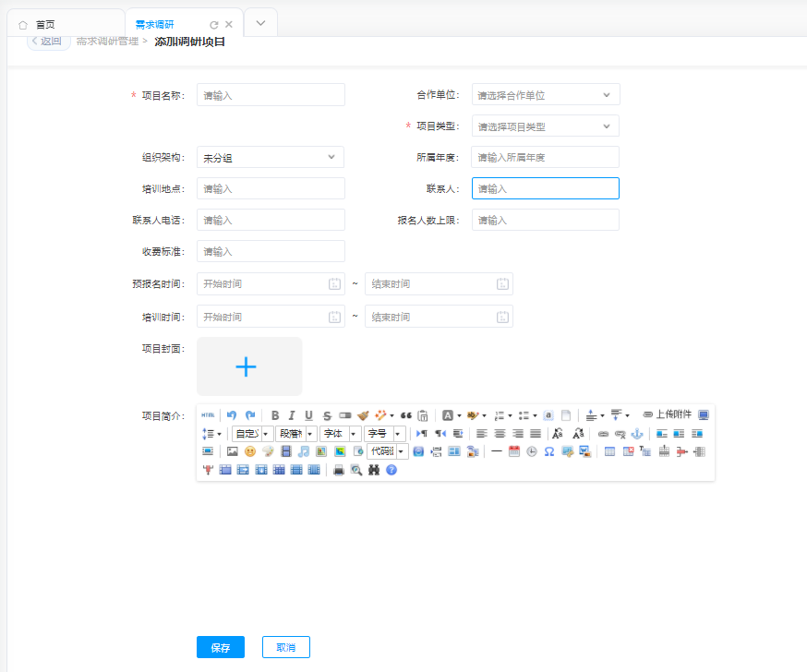Refresh the 需求调研 tab
Screen dimensions: 807x672
click(x=214, y=25)
